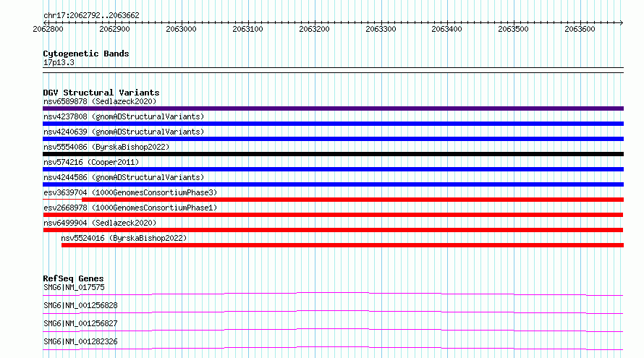This screenshot has height=358, width=644.
Task: Select variant label nsv6589878 (Sedlazeck2020)
Action: tap(100, 101)
